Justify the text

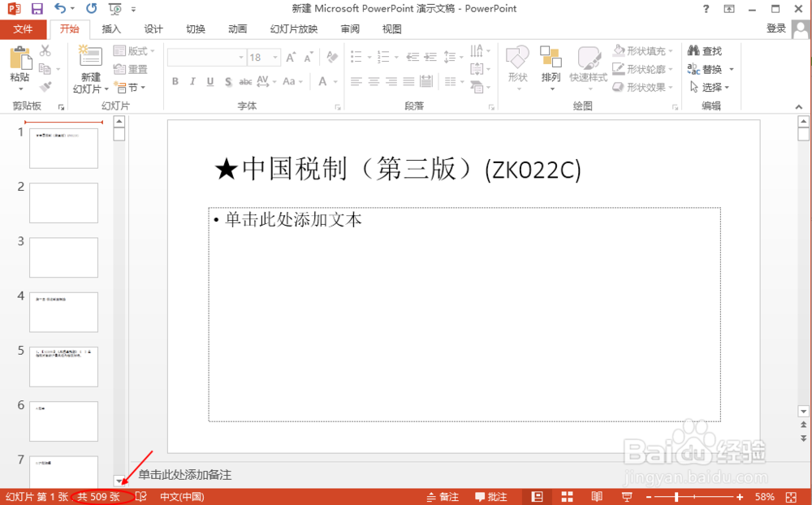(x=408, y=81)
